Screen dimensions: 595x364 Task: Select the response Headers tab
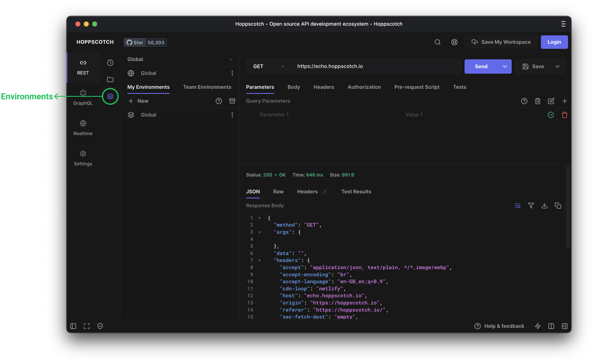click(x=312, y=191)
